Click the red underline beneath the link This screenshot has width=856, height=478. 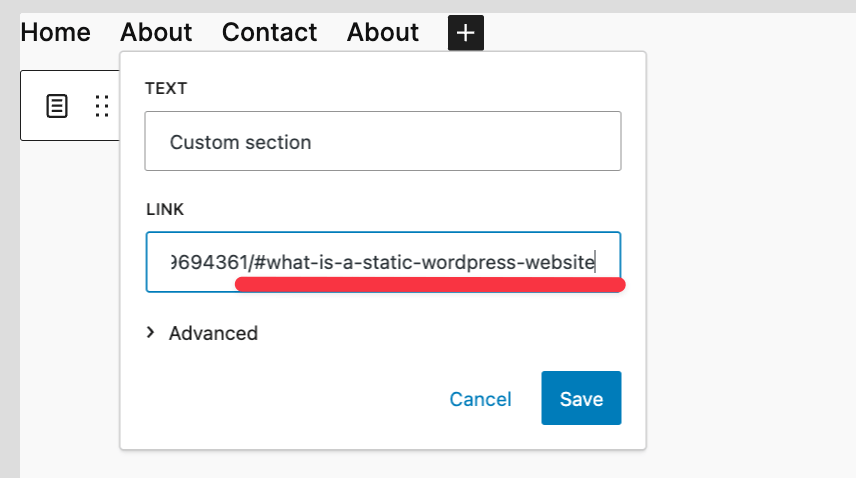click(430, 285)
